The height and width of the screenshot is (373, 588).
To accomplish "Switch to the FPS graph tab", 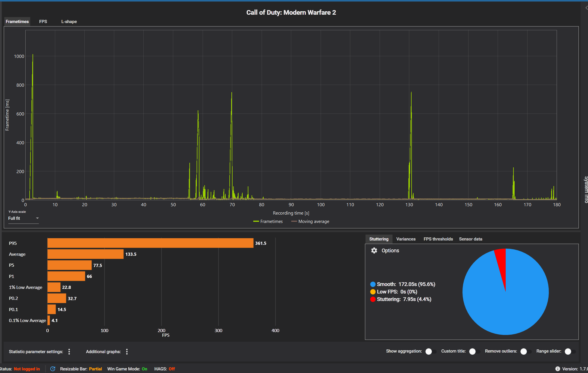I will [43, 22].
